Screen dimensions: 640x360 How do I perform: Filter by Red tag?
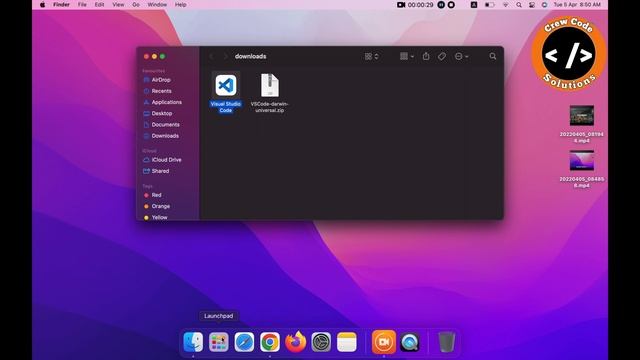pos(156,195)
